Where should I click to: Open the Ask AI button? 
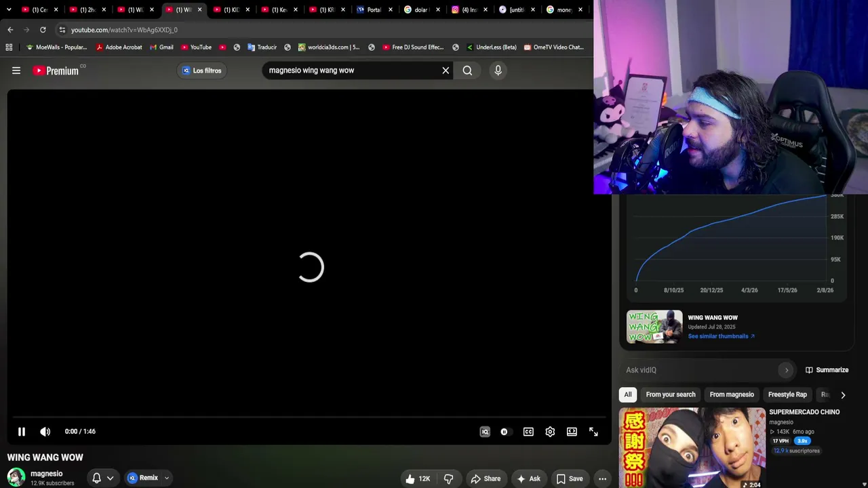528,479
